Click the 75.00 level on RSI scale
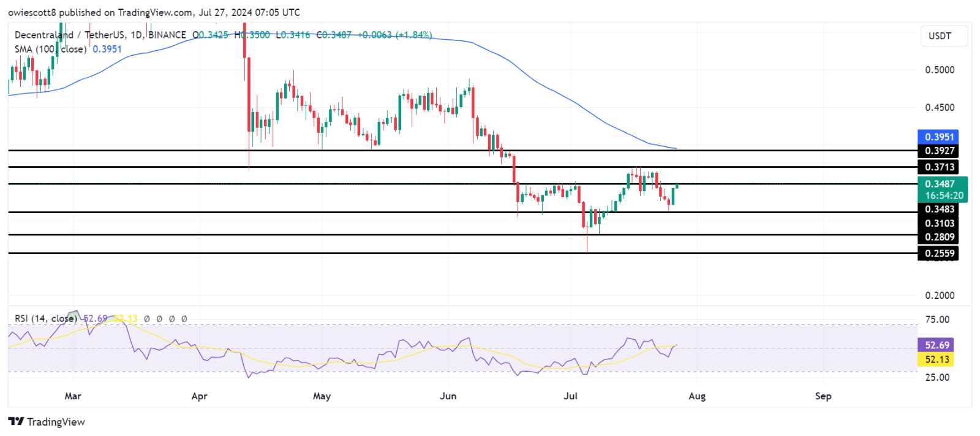Viewport: 980px width, 436px height. 937,320
